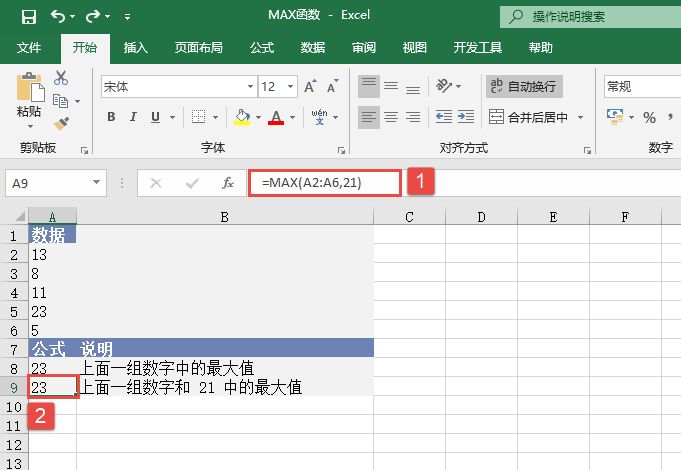Switch to the 公式 ribbon tab
This screenshot has height=470, width=681.
262,47
